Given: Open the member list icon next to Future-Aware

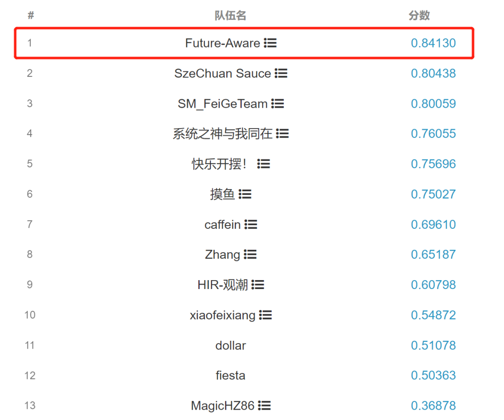Looking at the screenshot, I should click(270, 43).
